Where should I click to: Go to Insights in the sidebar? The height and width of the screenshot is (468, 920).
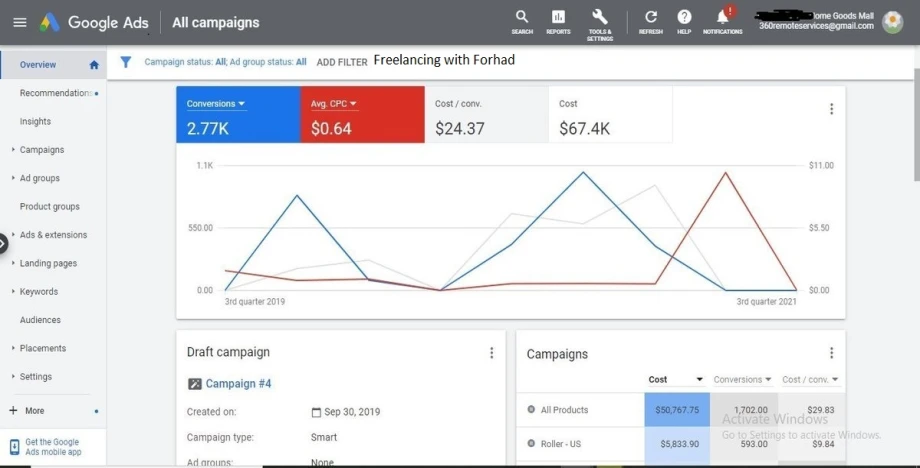36,121
